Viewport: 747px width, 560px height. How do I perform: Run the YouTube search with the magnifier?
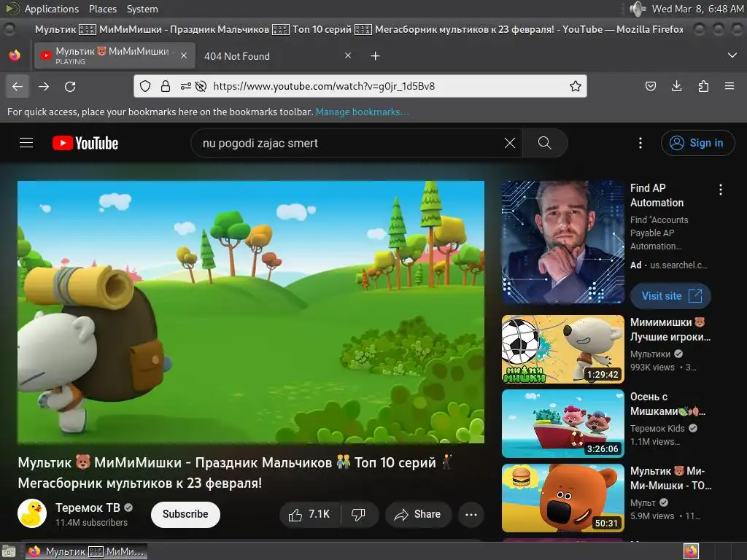point(544,143)
